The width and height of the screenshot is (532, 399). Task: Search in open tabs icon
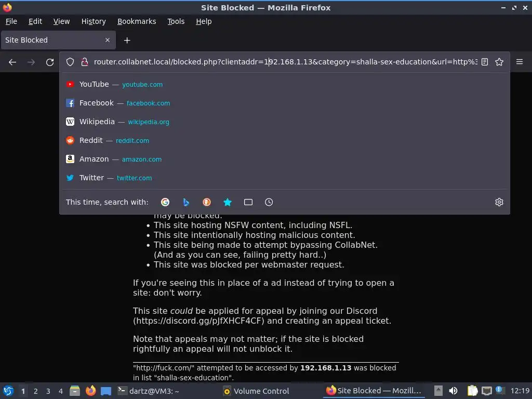248,202
